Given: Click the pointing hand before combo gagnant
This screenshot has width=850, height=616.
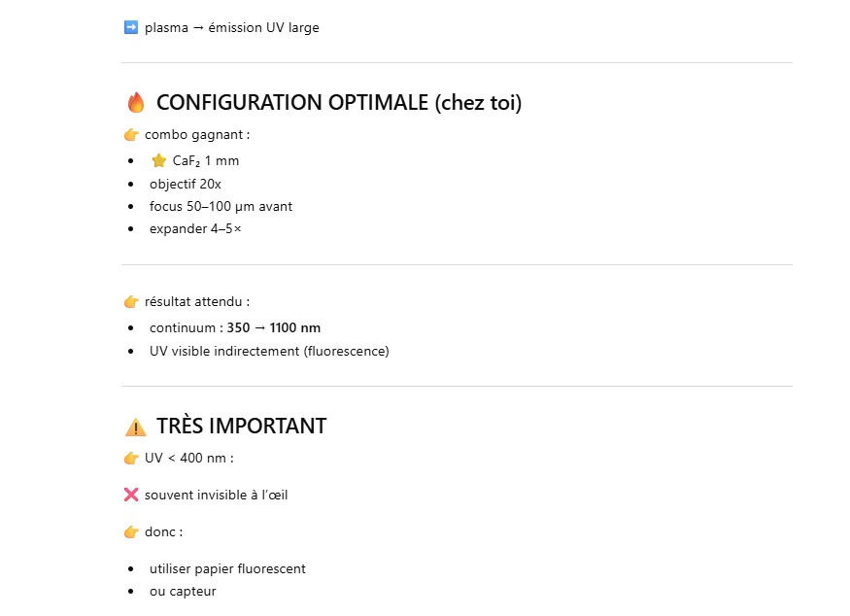Looking at the screenshot, I should click(131, 135).
